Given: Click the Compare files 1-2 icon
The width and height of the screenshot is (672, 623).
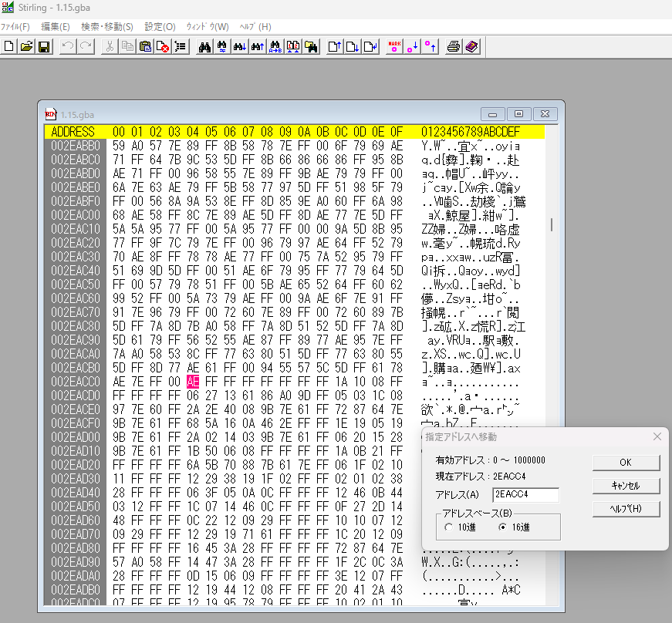Looking at the screenshot, I should coord(293,46).
